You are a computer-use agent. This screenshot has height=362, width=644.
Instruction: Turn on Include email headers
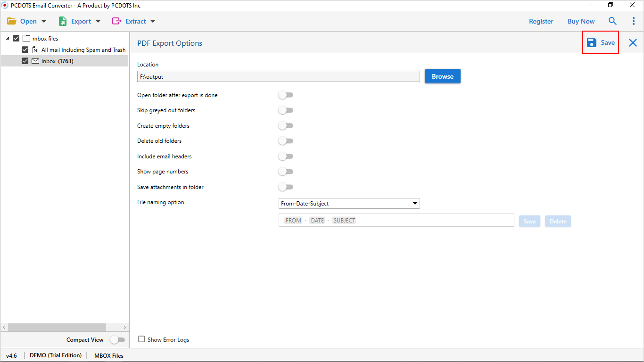point(286,156)
